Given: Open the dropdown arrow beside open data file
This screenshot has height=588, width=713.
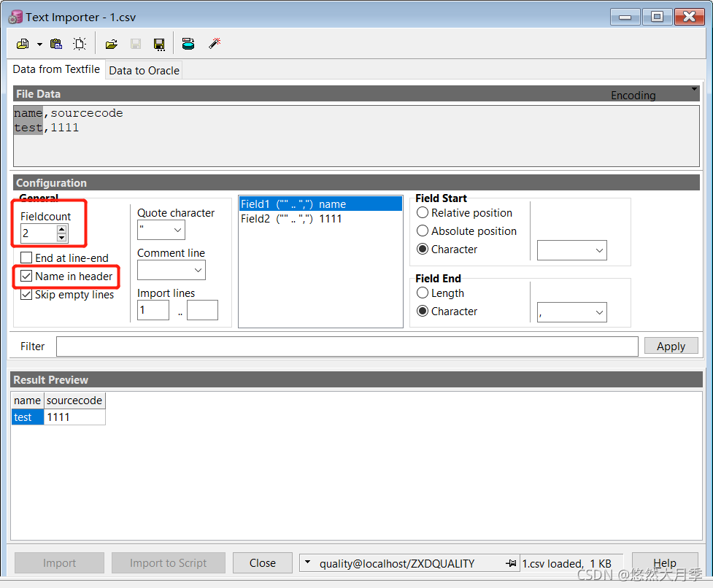Looking at the screenshot, I should point(39,45).
